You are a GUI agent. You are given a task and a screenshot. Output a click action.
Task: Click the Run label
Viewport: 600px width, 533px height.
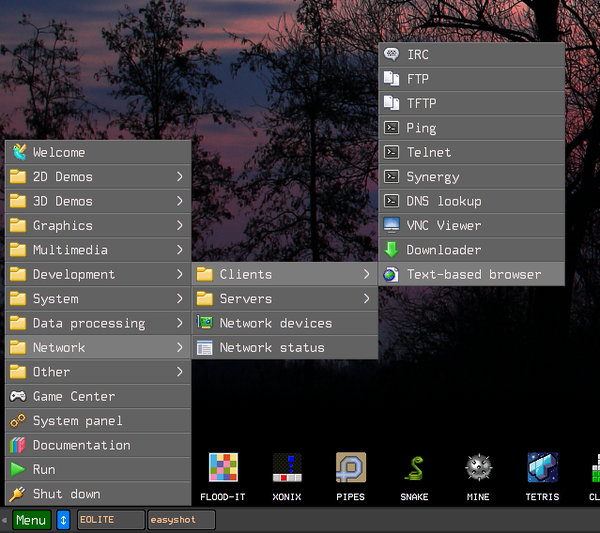click(44, 469)
